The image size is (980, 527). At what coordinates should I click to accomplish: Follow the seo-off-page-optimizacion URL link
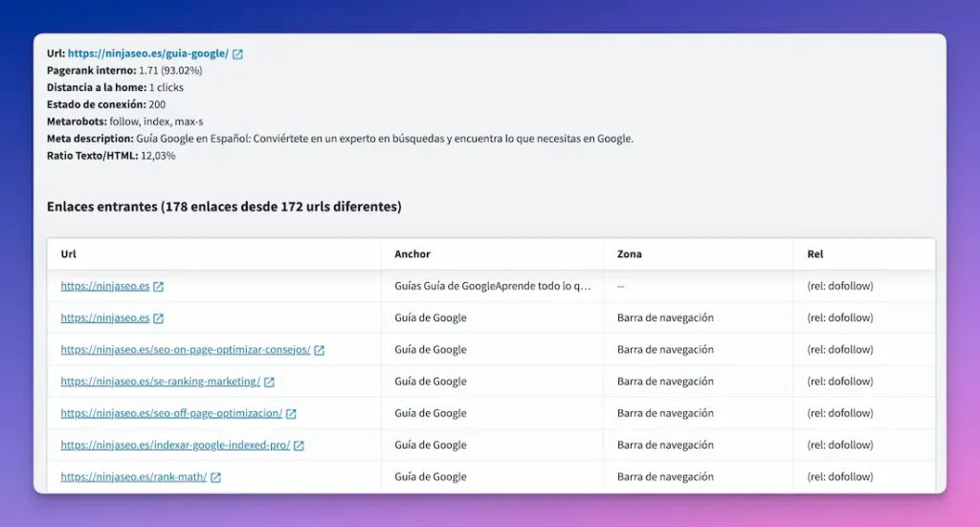[171, 413]
